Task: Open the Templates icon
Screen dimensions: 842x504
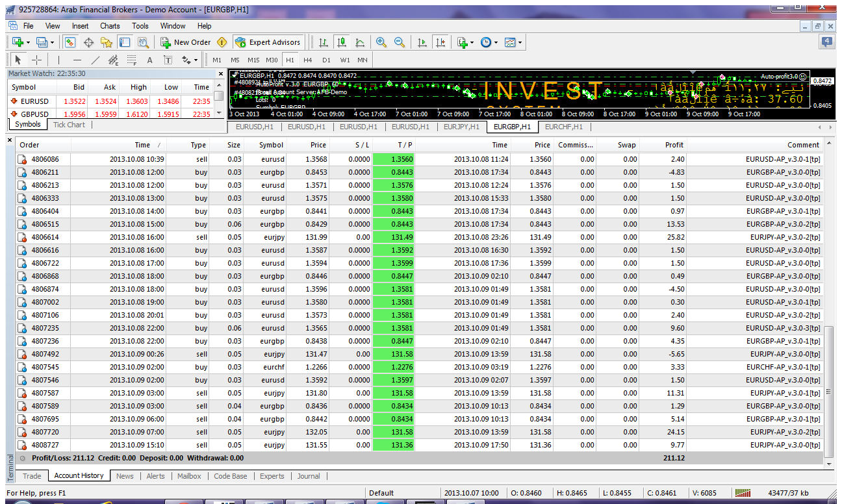Action: coord(510,42)
